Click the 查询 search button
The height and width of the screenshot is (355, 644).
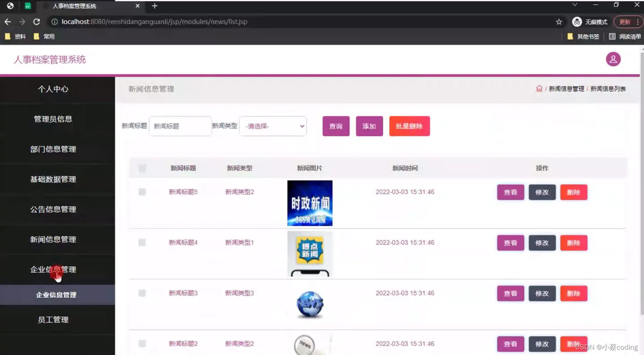tap(336, 126)
